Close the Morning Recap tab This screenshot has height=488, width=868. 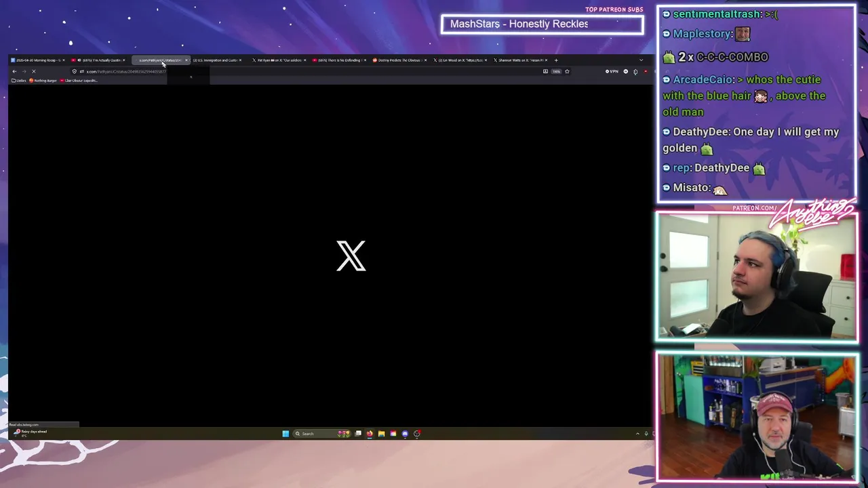(x=64, y=60)
